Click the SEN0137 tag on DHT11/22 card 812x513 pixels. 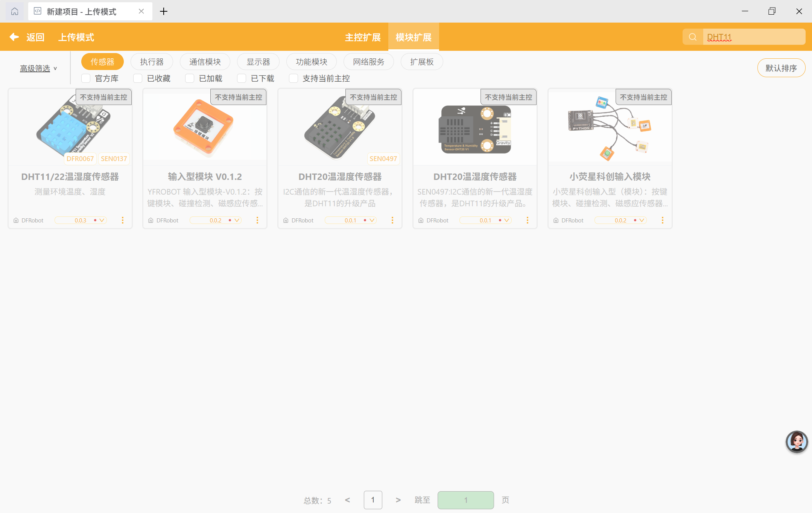coord(114,159)
